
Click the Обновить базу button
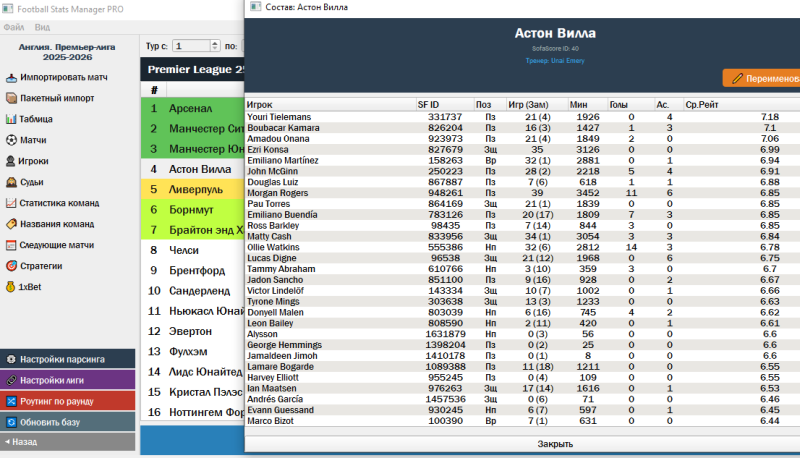[x=68, y=422]
